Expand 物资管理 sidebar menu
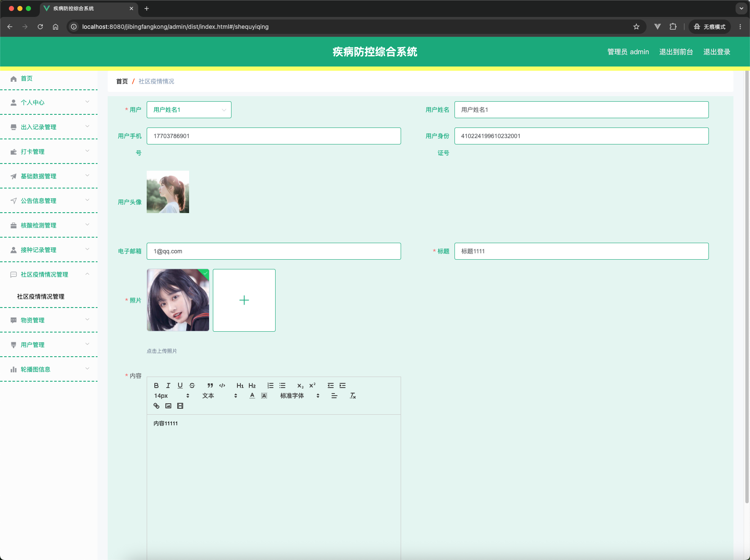Viewport: 750px width, 560px height. tap(49, 320)
